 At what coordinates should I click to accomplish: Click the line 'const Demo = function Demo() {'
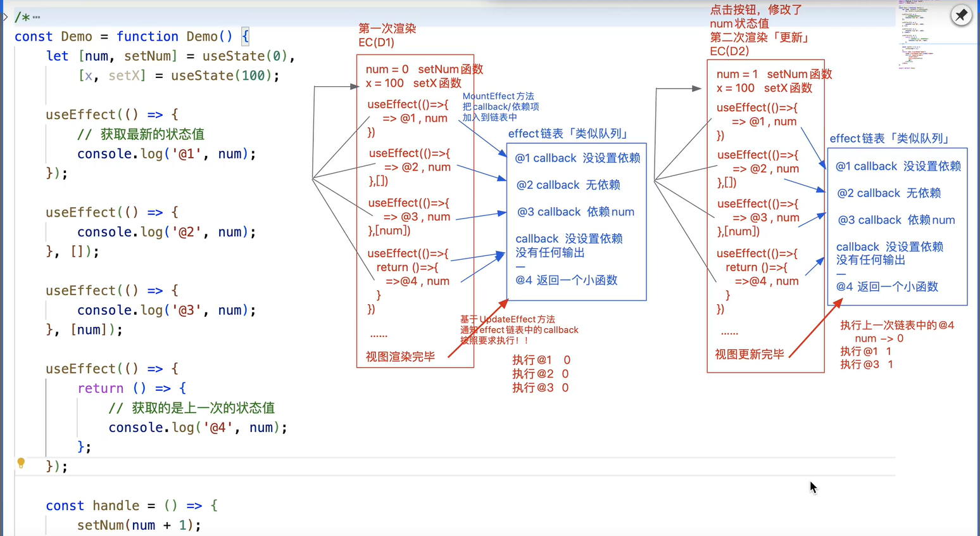point(132,37)
